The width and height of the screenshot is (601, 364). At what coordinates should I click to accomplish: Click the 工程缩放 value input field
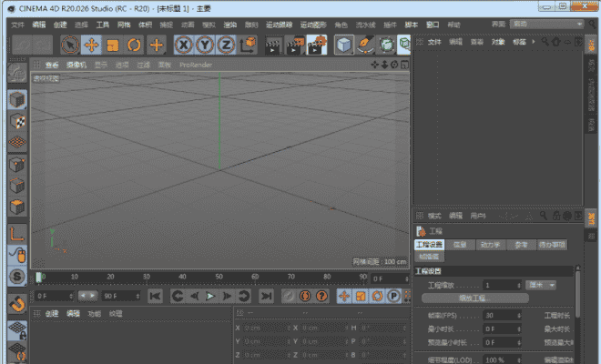click(x=499, y=285)
